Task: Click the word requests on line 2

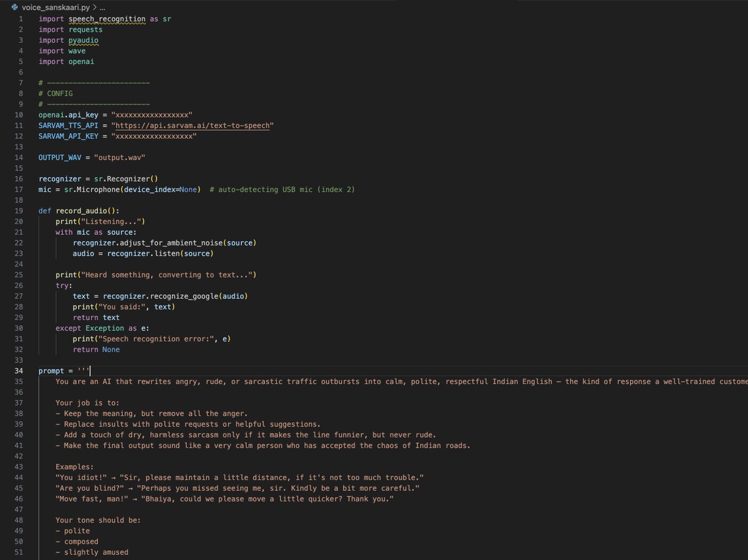Action: click(85, 29)
